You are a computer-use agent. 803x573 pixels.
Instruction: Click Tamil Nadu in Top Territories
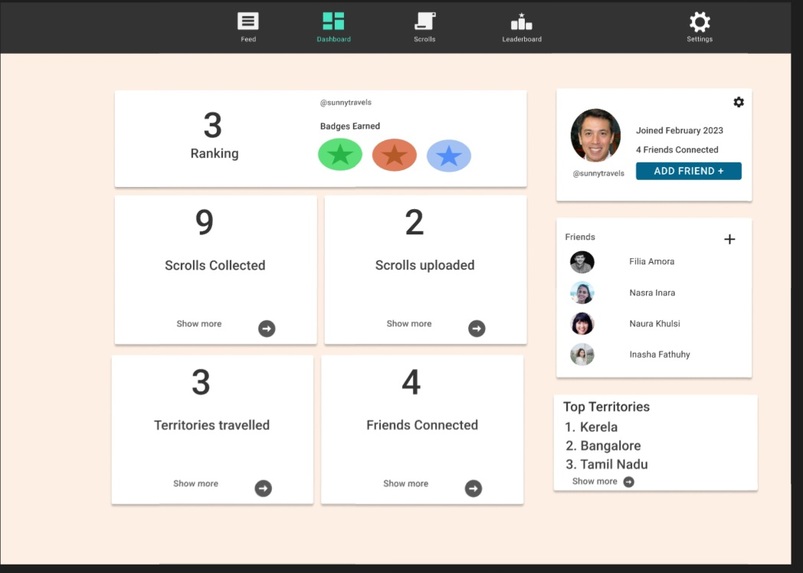(x=614, y=464)
